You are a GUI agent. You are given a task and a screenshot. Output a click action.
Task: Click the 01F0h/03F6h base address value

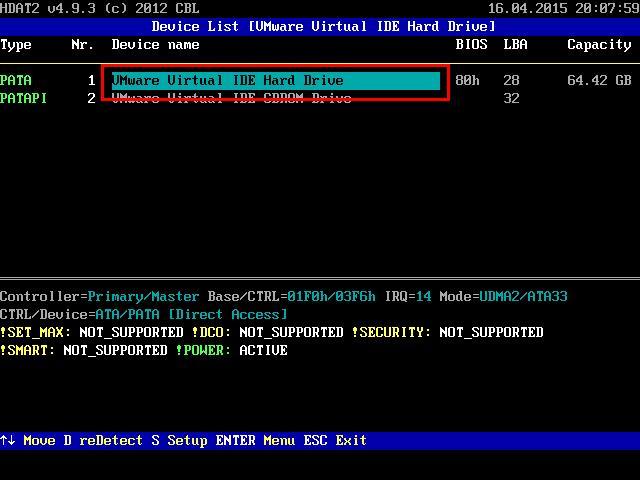click(331, 296)
